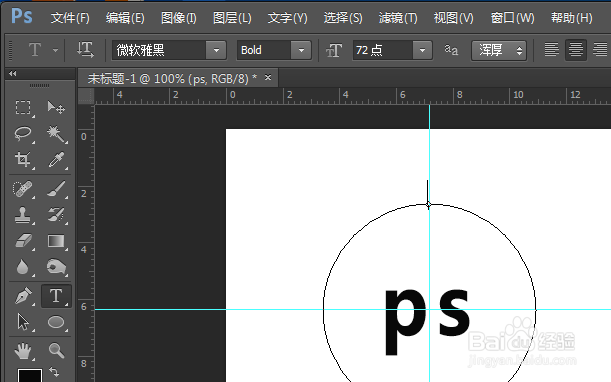Open the Bold font style dropdown
Viewport: 611px width, 382px height.
(x=301, y=50)
